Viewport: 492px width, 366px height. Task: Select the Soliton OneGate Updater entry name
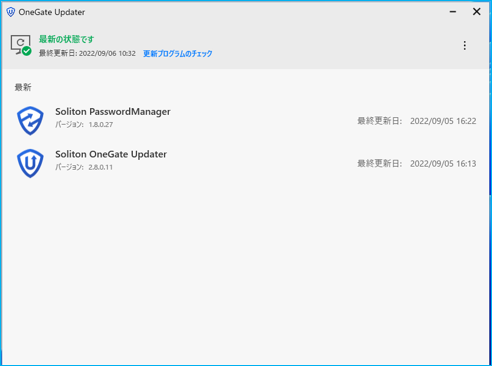click(x=111, y=154)
